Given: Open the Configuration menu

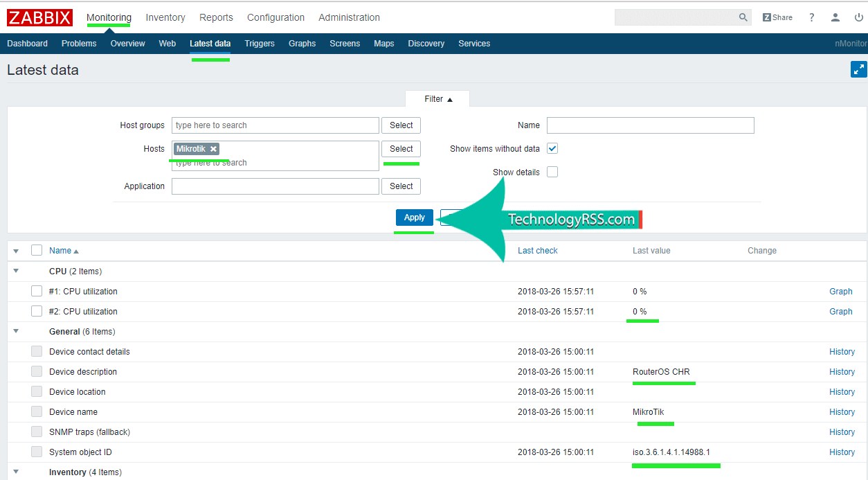Looking at the screenshot, I should [x=275, y=17].
